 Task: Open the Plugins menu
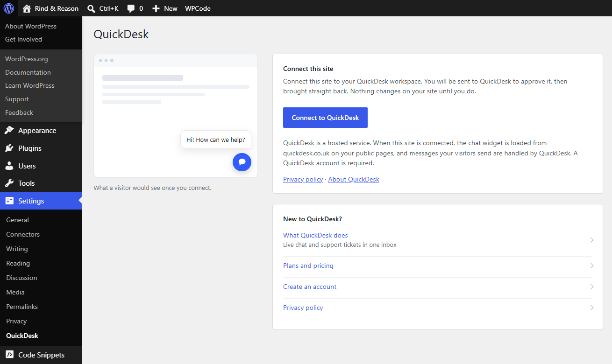(x=41, y=148)
